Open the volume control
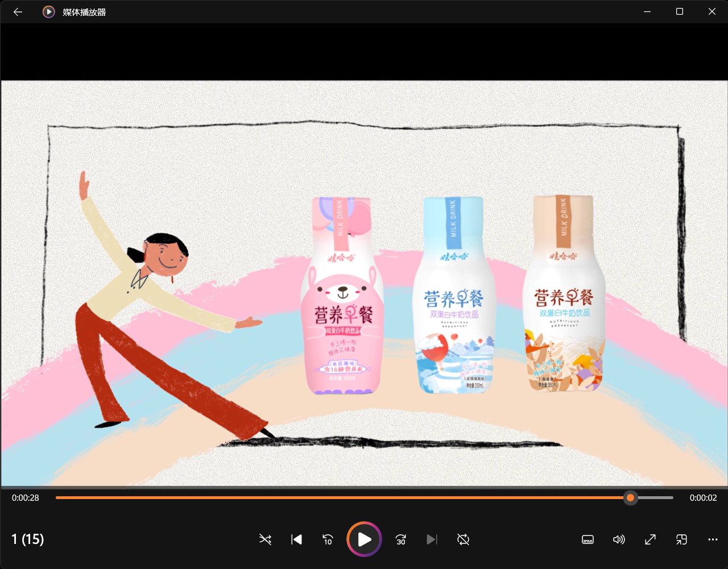Viewport: 728px width, 569px height. pyautogui.click(x=619, y=539)
